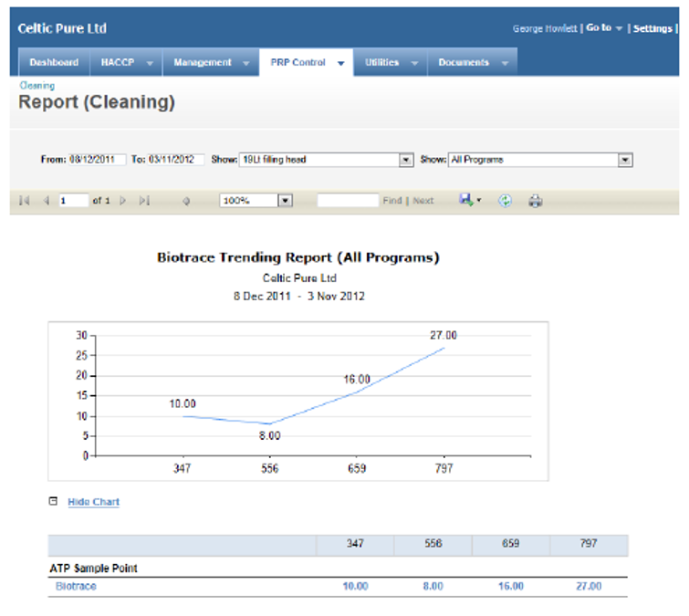689x616 pixels.
Task: Jump to last page of report
Action: 144,201
